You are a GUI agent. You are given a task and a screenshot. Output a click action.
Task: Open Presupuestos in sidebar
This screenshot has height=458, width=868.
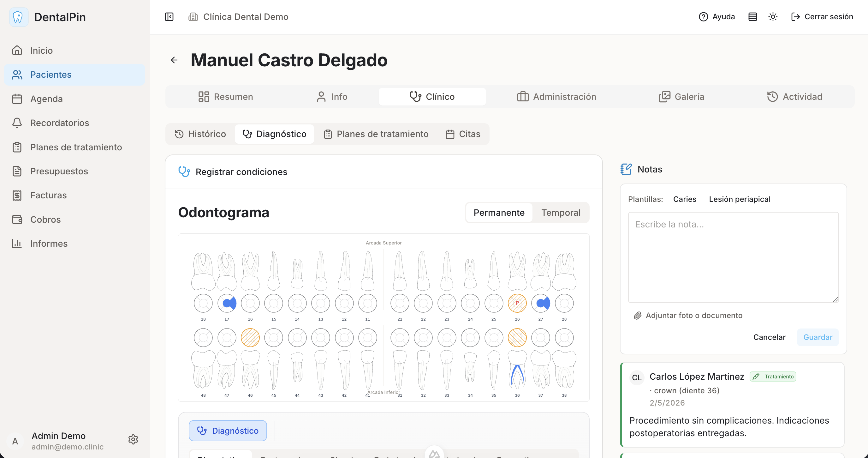[74, 171]
